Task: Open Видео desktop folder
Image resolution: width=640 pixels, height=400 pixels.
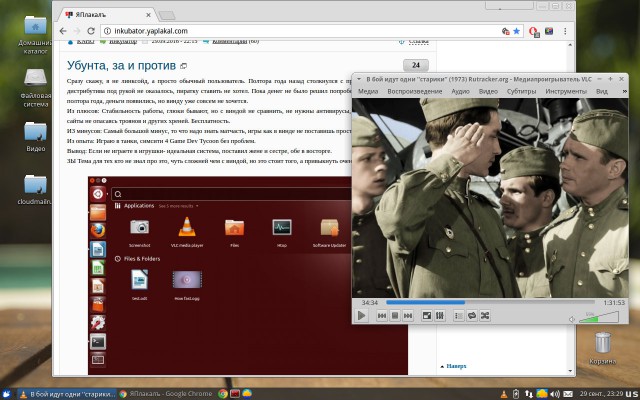Action: pos(36,136)
